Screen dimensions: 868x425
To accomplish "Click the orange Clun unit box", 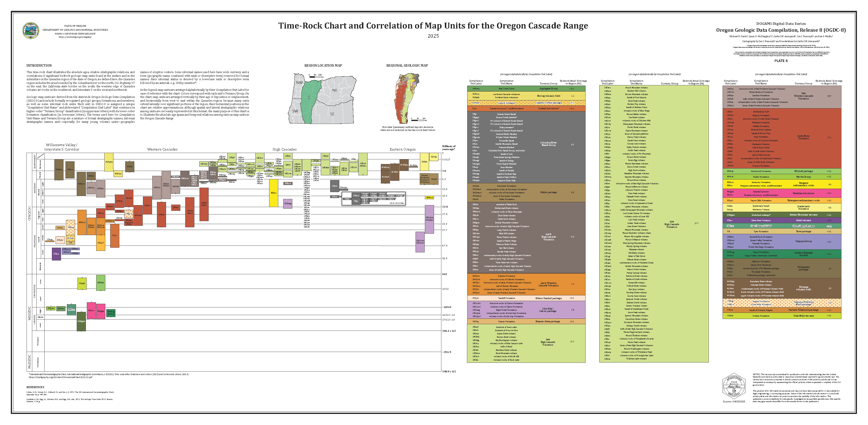I will coord(115,236).
